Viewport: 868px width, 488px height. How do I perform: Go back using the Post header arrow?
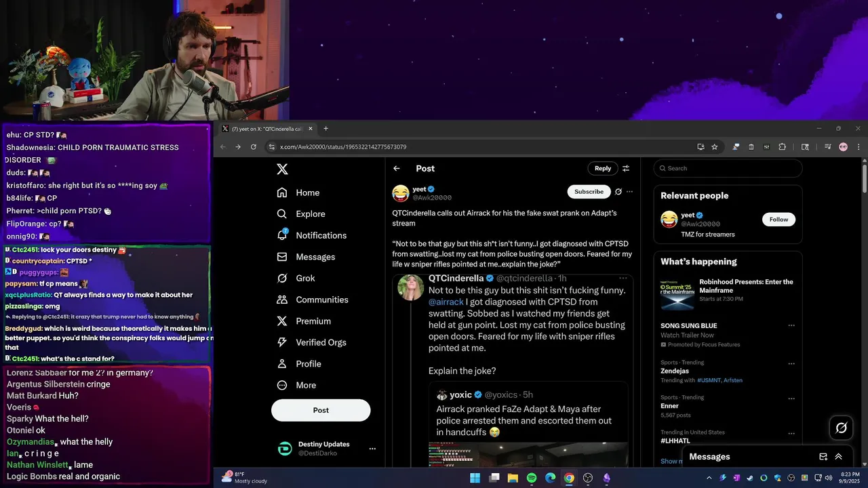397,169
